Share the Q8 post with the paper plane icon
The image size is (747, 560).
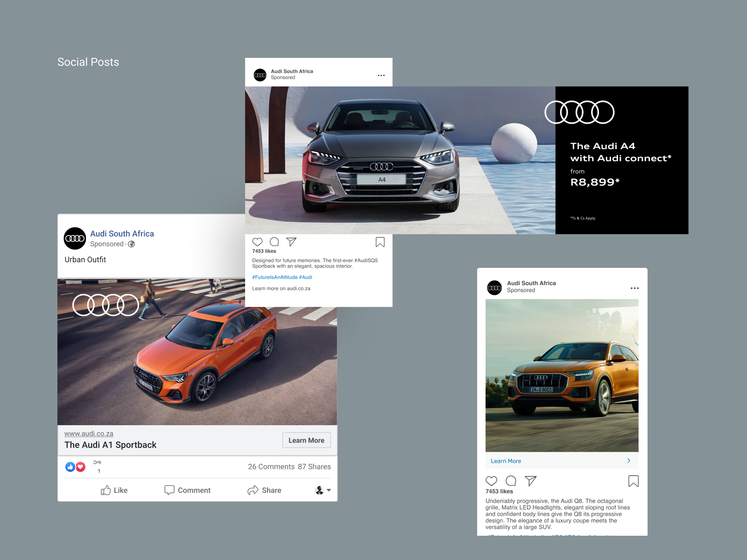531,481
